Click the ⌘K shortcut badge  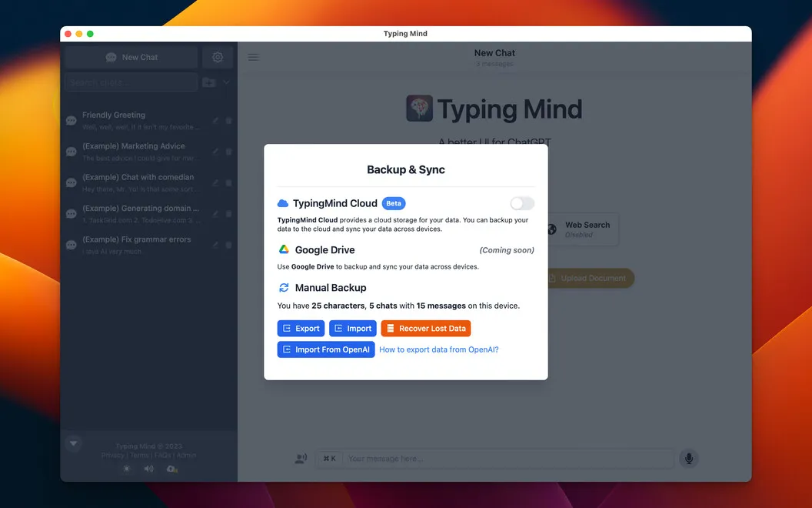[x=329, y=458]
